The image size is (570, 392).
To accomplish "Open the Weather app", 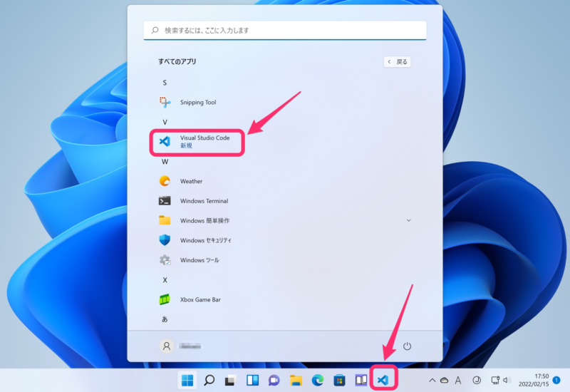I will (284, 181).
